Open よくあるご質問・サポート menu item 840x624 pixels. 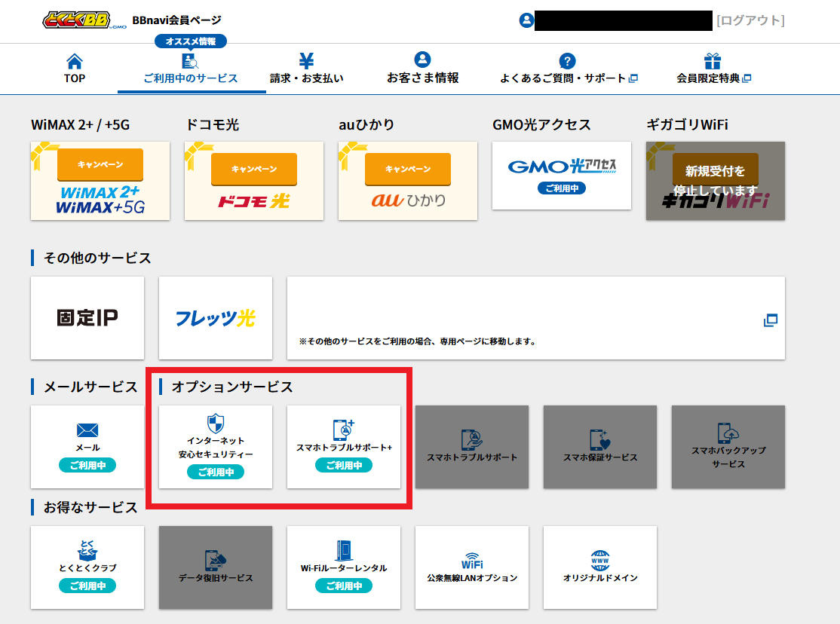569,69
